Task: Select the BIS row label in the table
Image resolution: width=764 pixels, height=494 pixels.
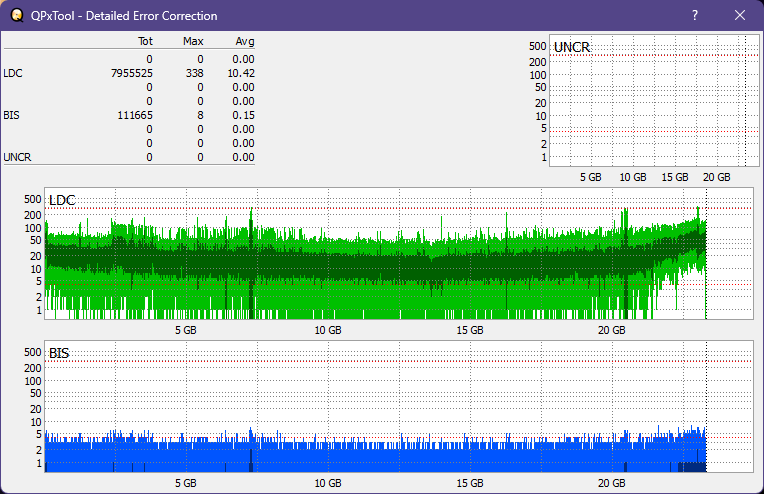Action: click(11, 115)
